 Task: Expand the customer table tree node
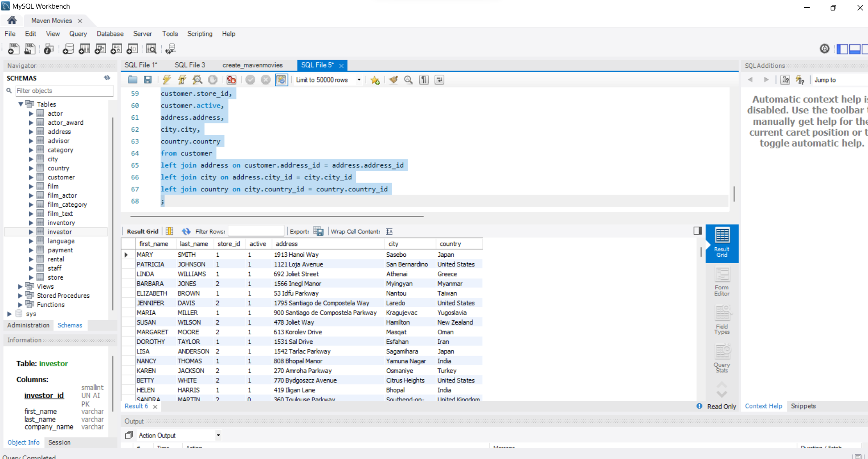pyautogui.click(x=31, y=177)
